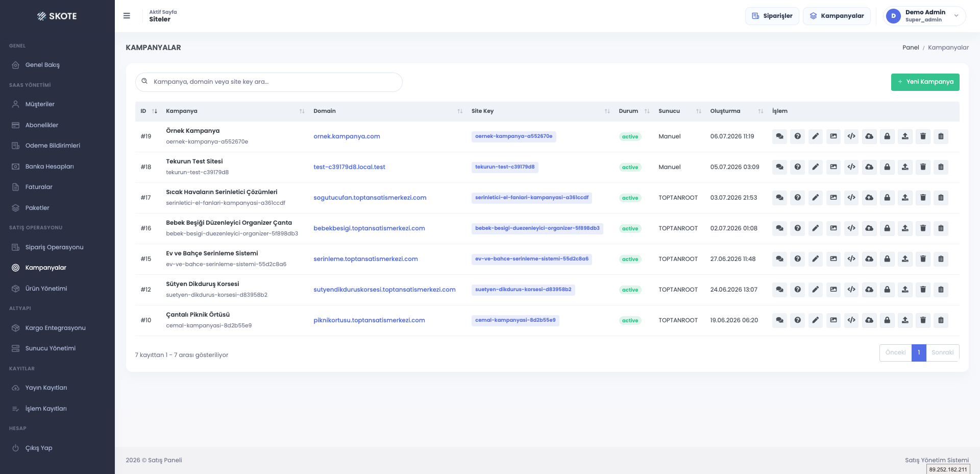Click lock icon in campaign #15 row
This screenshot has height=474, width=980.
click(887, 259)
